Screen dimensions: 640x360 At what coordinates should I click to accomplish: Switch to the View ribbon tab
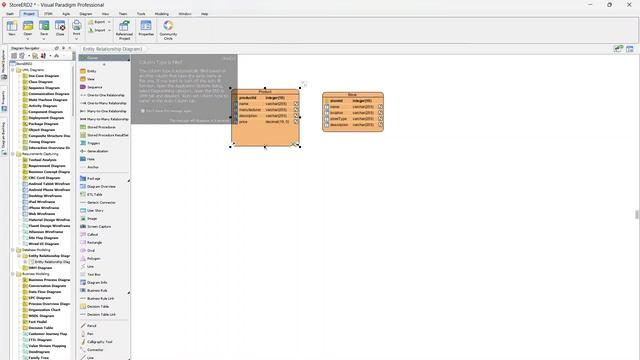point(105,14)
